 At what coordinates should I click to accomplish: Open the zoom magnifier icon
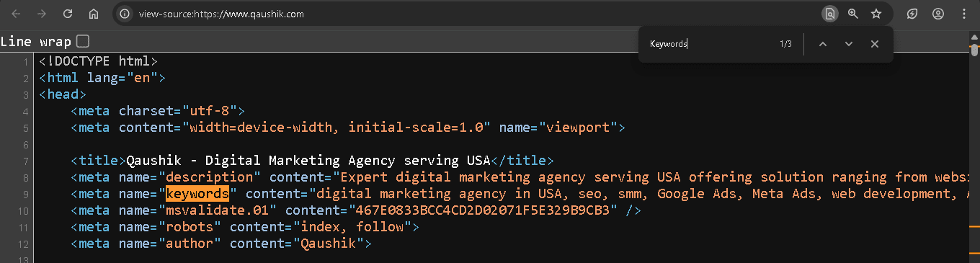click(853, 14)
